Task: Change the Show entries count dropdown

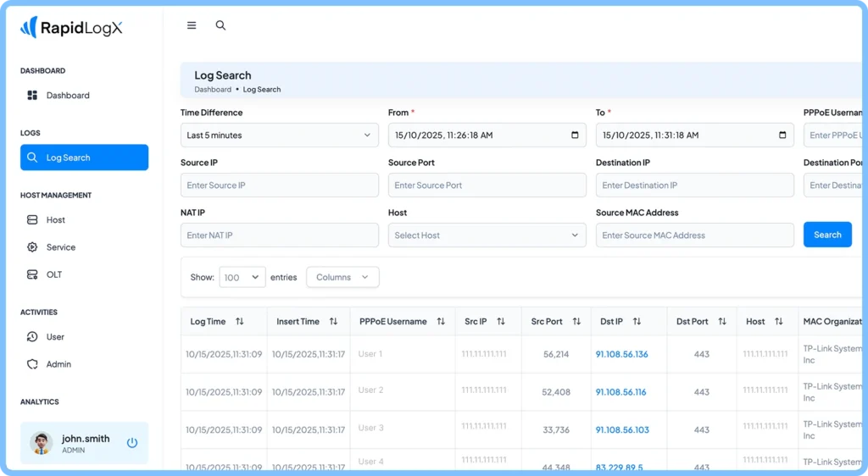Action: (242, 277)
